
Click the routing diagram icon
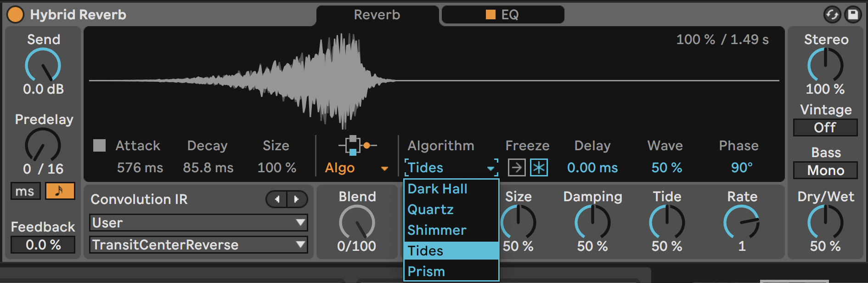[x=357, y=145]
